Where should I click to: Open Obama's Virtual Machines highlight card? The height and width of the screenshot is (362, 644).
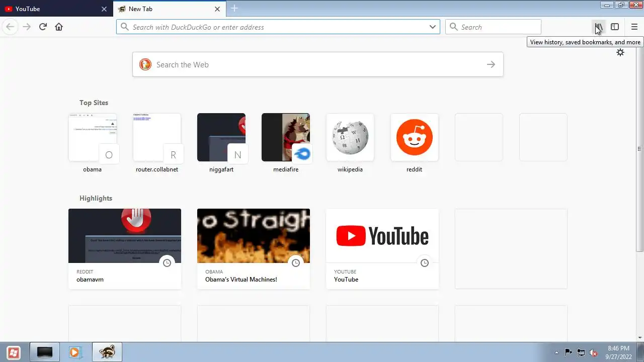254,249
